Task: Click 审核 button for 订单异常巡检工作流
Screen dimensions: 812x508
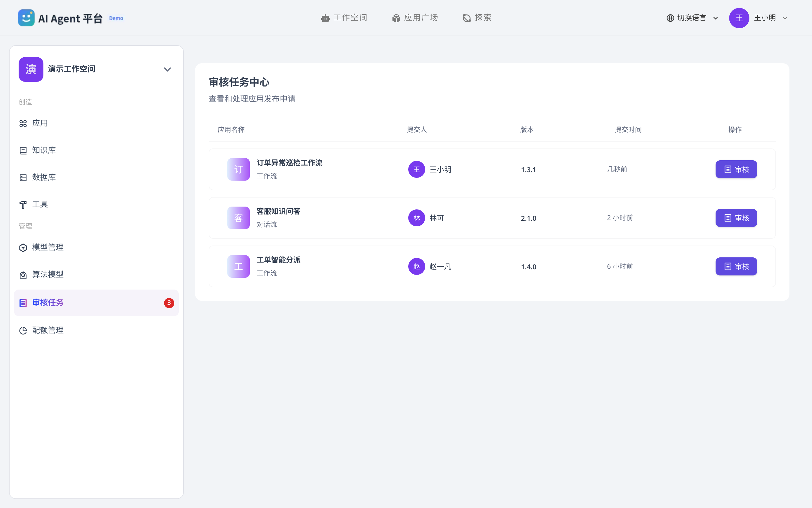Action: pos(736,169)
